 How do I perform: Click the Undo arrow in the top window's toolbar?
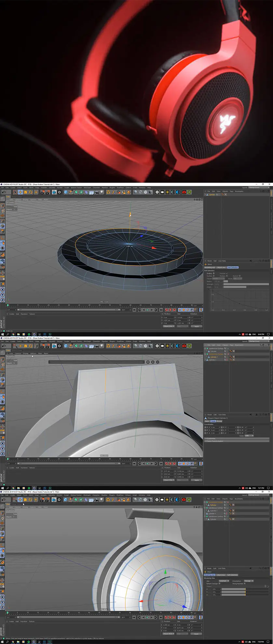click(x=4, y=192)
